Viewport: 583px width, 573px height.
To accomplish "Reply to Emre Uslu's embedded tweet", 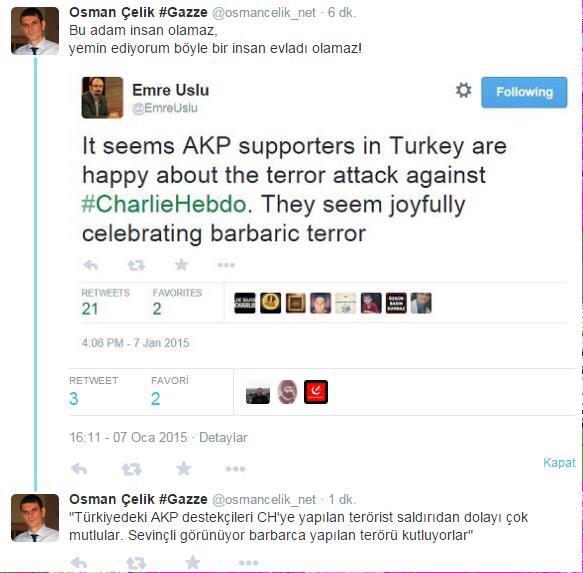I will click(90, 265).
